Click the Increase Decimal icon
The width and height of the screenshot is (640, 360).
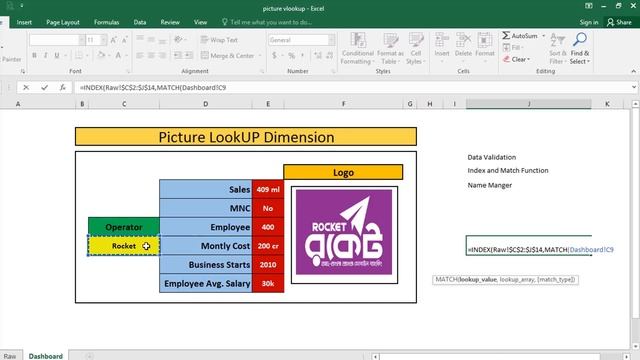tap(318, 55)
